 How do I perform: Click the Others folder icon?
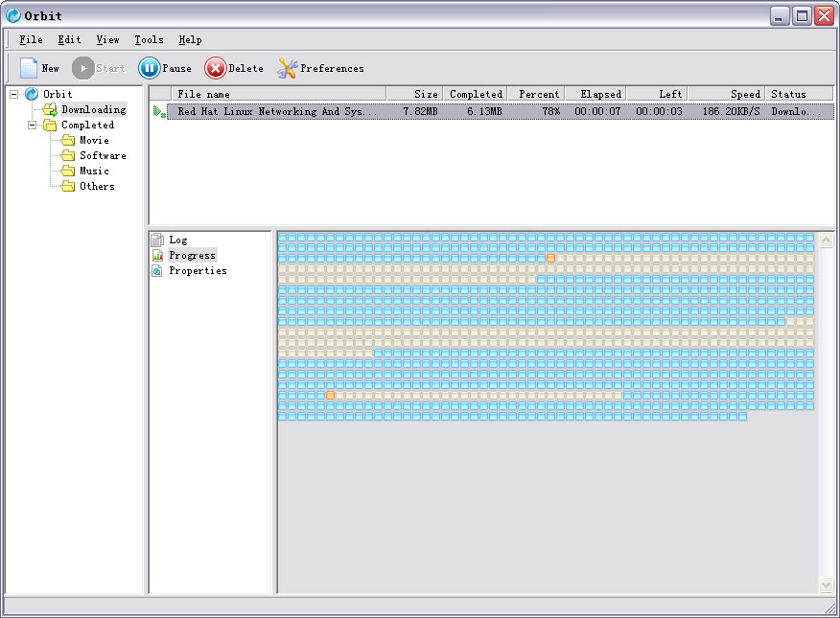68,186
